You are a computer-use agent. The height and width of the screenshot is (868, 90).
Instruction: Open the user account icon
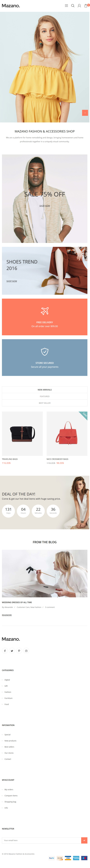(x=79, y=6)
